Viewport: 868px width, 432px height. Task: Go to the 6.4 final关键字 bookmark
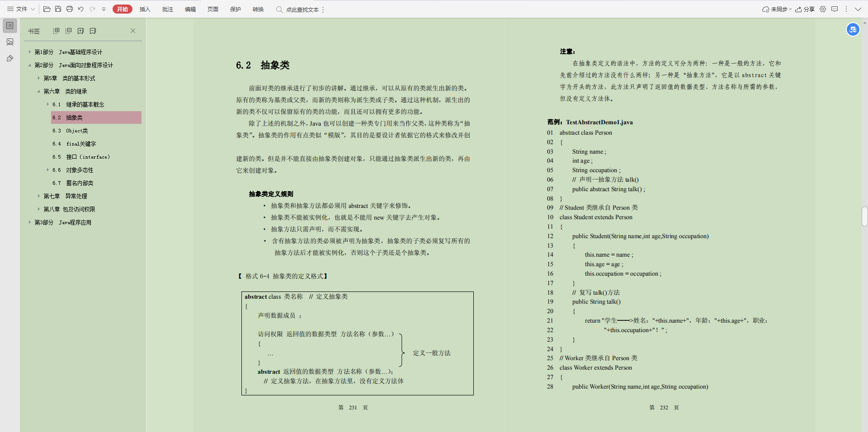(74, 144)
